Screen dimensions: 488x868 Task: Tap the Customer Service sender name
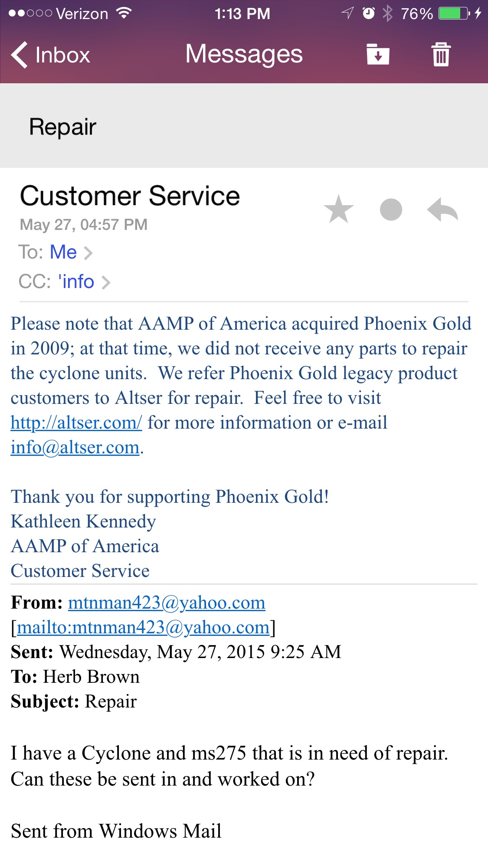[x=130, y=196]
